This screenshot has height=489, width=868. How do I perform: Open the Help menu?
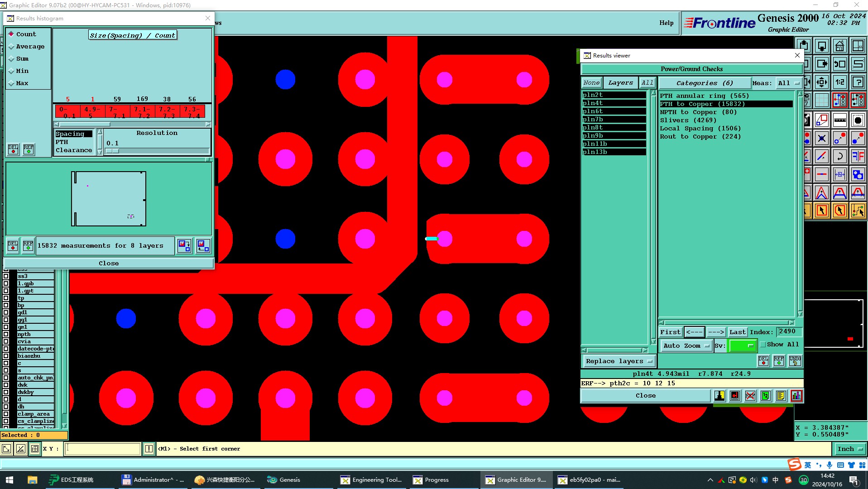point(666,23)
